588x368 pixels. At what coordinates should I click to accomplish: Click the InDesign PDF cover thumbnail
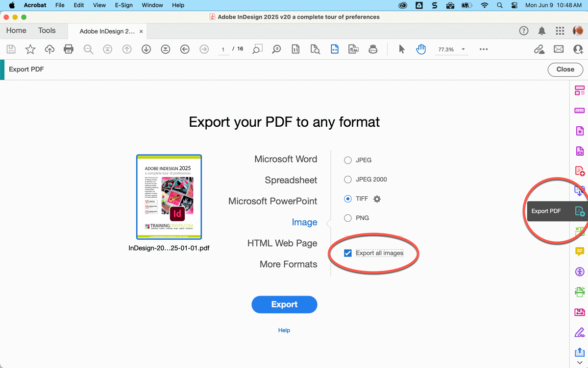tap(169, 197)
